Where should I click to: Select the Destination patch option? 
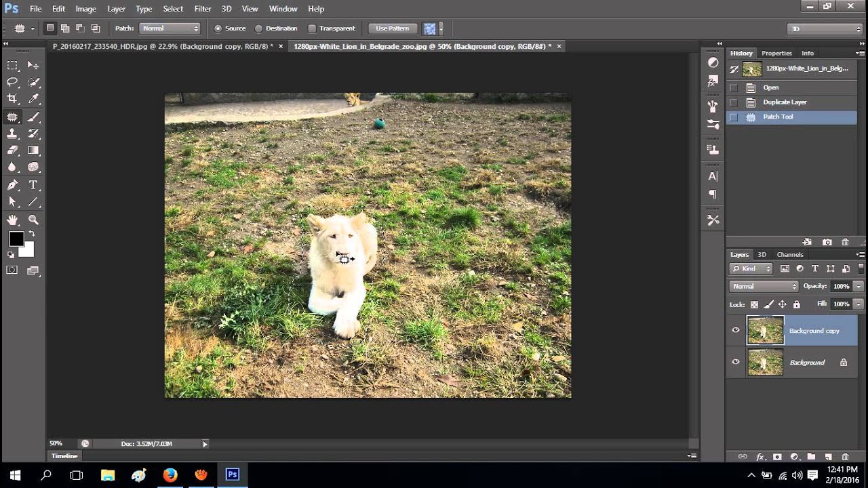[x=258, y=28]
